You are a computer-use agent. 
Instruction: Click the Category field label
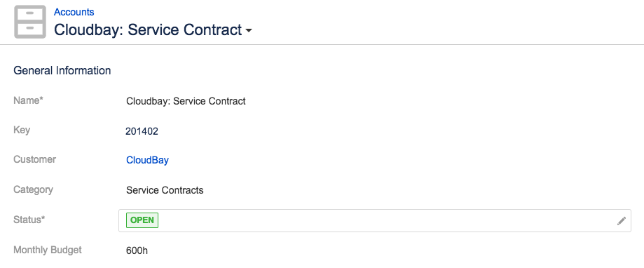33,190
